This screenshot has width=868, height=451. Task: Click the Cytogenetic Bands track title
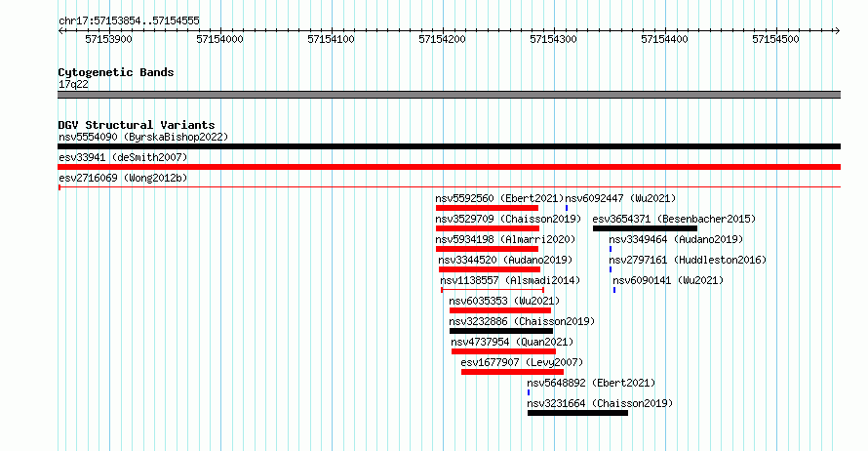click(x=116, y=72)
